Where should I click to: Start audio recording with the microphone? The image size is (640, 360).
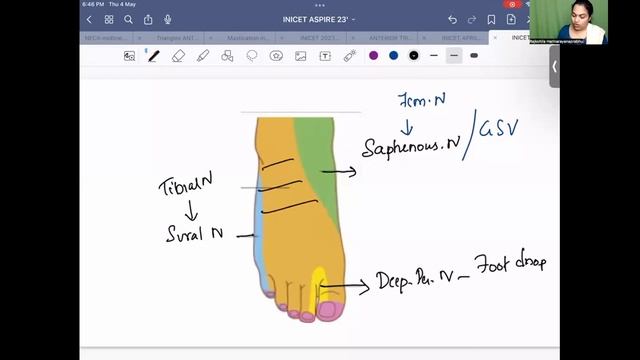click(167, 19)
